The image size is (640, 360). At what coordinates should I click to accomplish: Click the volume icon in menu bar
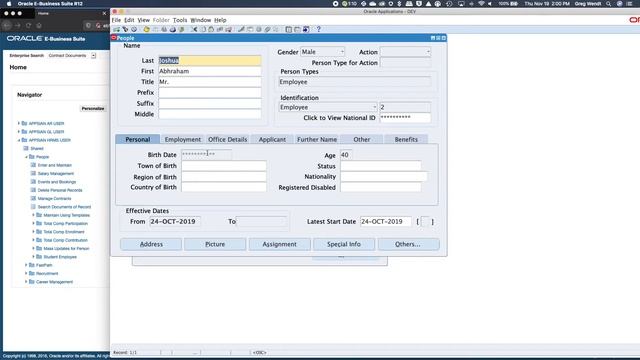(490, 4)
